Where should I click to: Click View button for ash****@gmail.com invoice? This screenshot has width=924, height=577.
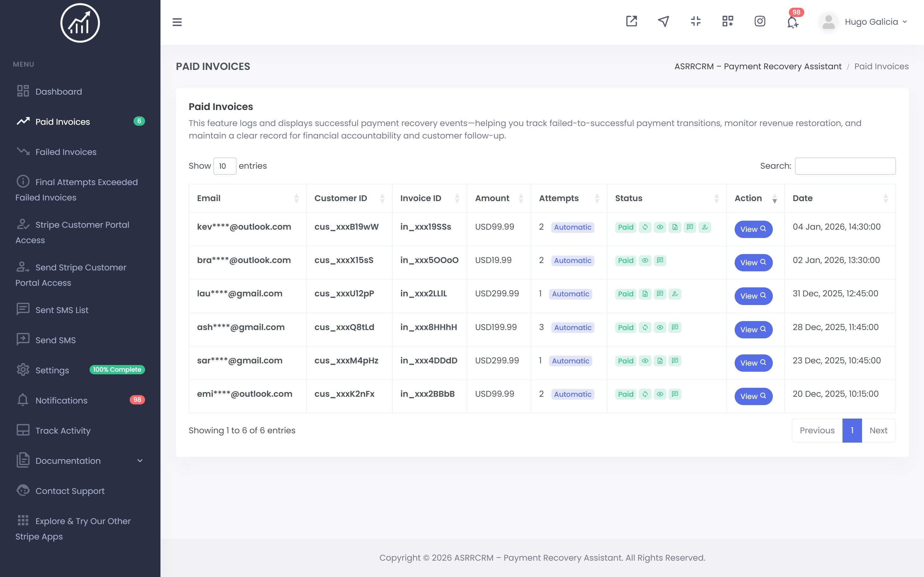pos(753,329)
